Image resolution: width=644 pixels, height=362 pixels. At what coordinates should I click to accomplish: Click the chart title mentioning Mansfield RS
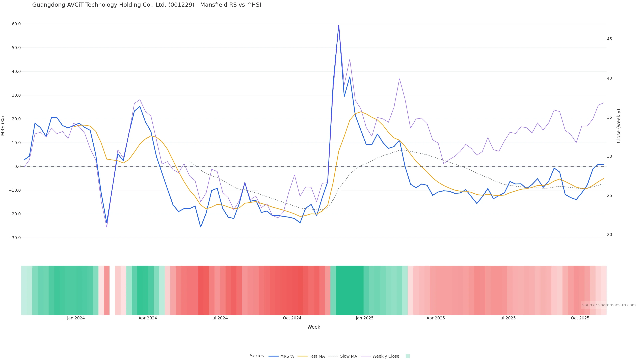[x=147, y=5]
